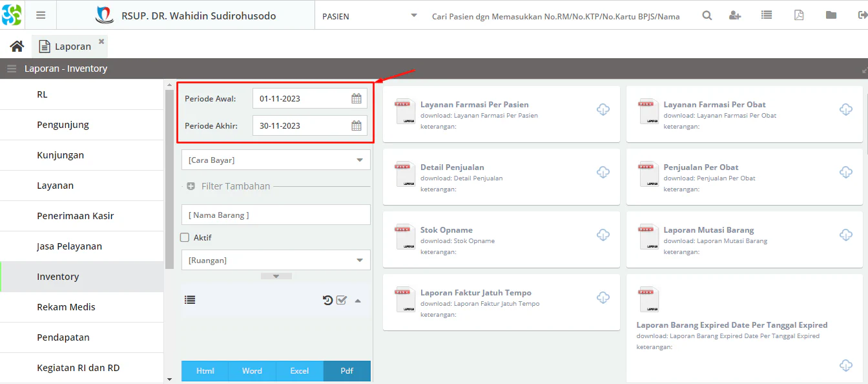868x384 pixels.
Task: Go to home via house icon
Action: click(x=17, y=47)
